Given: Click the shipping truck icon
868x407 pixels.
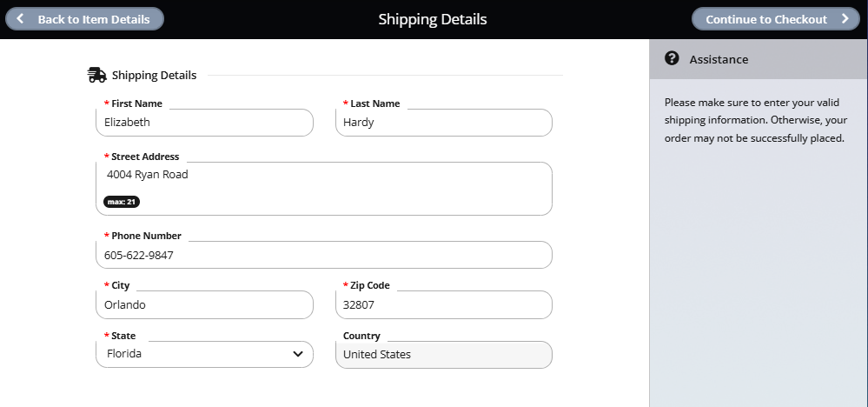Looking at the screenshot, I should coord(96,75).
